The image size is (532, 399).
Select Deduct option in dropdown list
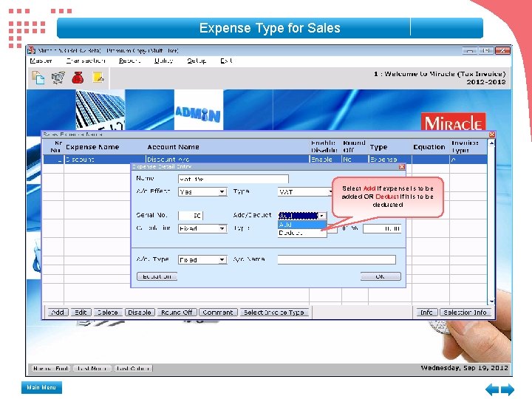[x=302, y=233]
